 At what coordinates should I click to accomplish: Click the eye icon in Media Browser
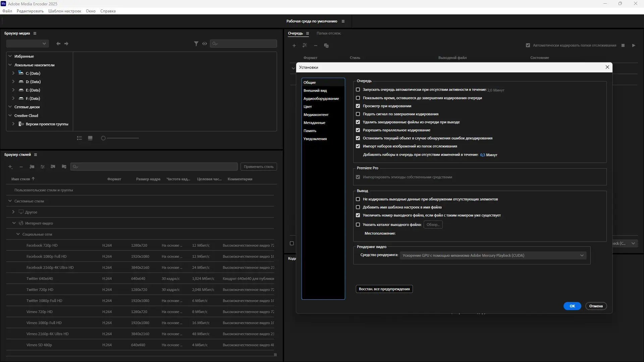pos(205,44)
